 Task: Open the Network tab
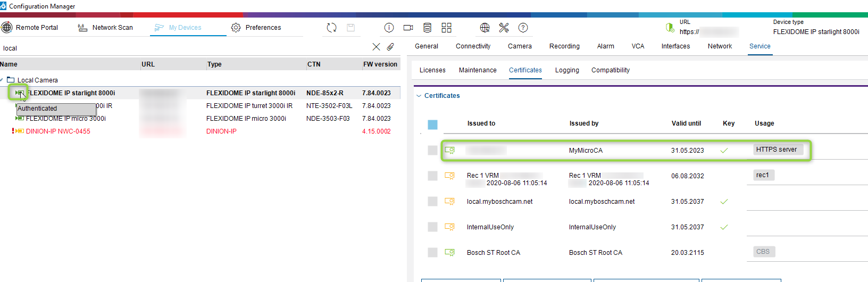click(x=720, y=46)
